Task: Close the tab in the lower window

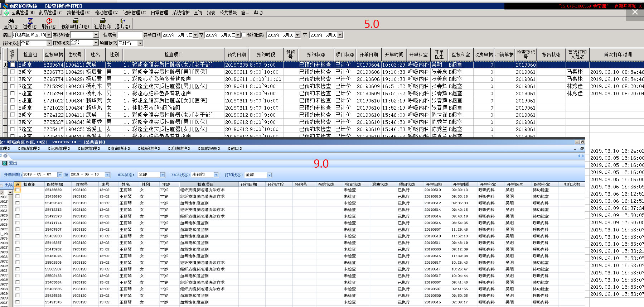Action: [x=5, y=156]
